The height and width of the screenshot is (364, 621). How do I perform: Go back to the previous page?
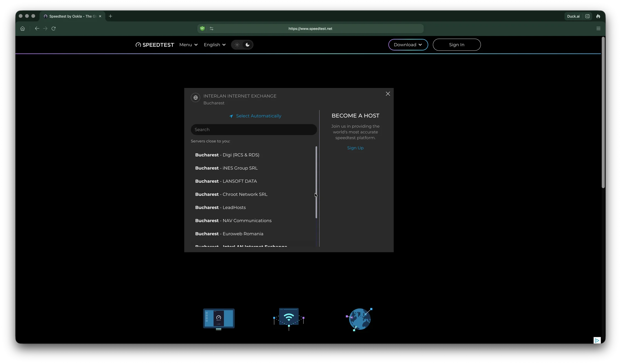[37, 28]
